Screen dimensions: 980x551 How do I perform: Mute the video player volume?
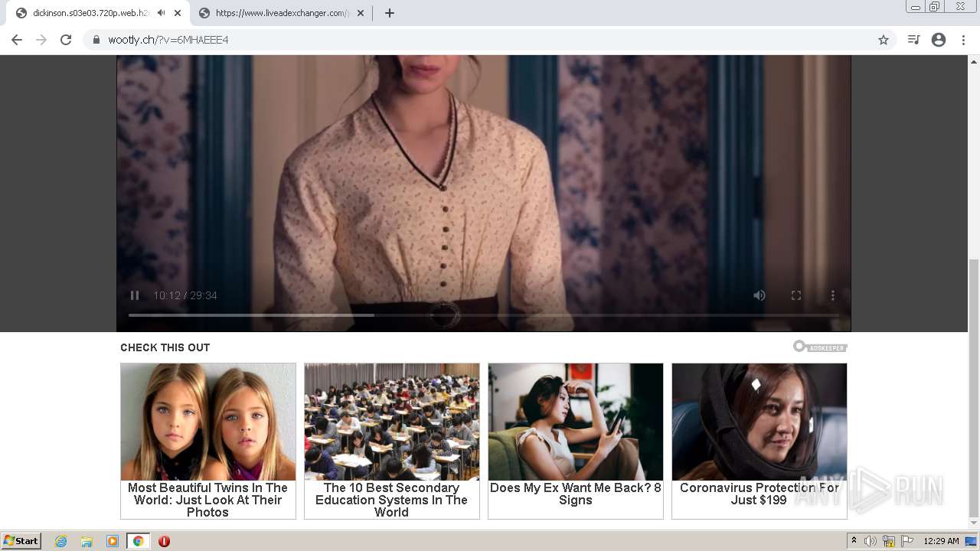click(759, 295)
